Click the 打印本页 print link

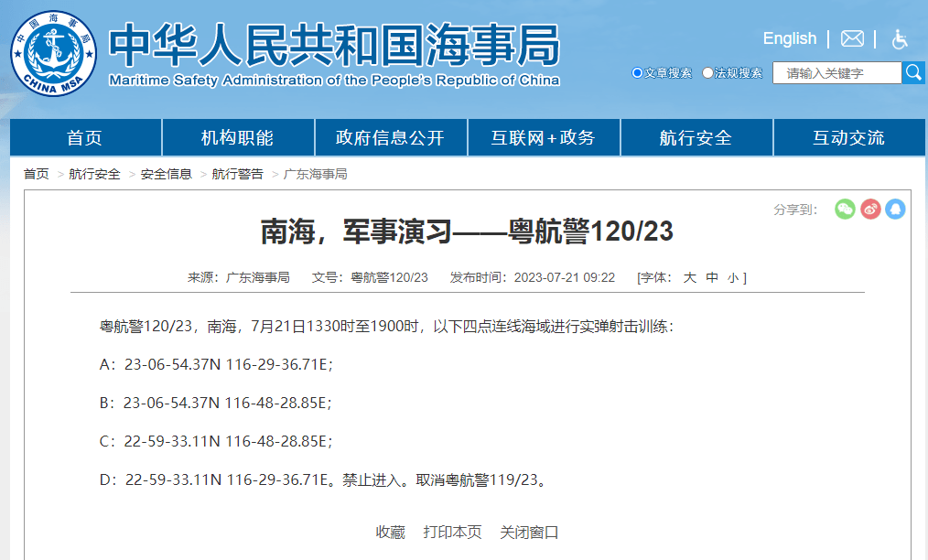(452, 533)
